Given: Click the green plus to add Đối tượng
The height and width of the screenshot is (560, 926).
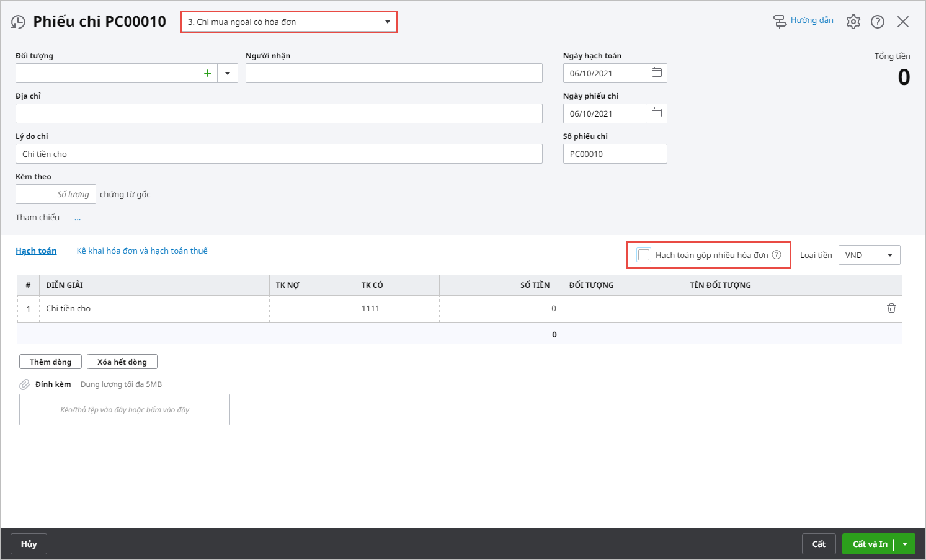Looking at the screenshot, I should [208, 73].
